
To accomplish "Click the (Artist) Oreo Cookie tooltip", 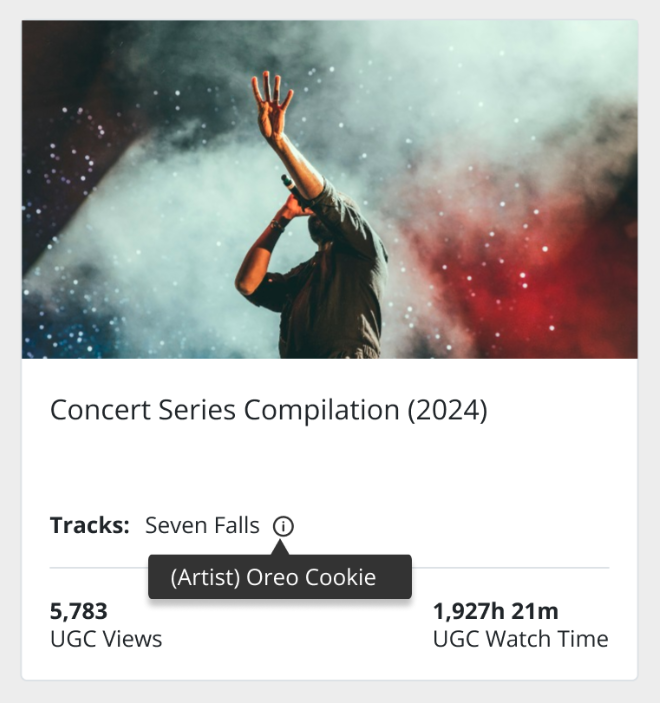I will [x=280, y=577].
